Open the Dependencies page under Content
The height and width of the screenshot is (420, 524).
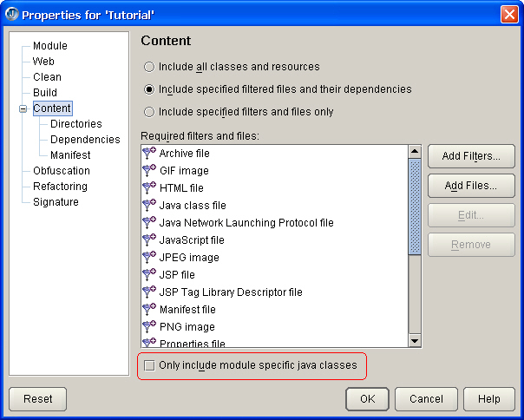pos(85,140)
